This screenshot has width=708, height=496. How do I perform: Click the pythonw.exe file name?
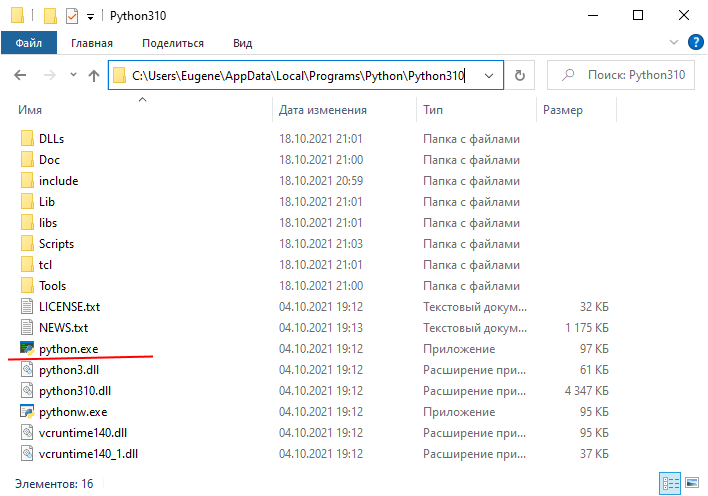click(73, 412)
